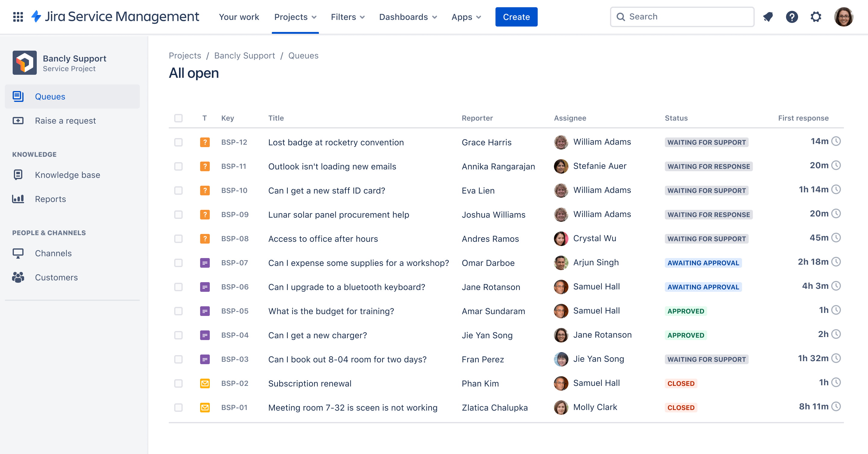Toggle checkbox for BSP-07 row

click(x=178, y=262)
